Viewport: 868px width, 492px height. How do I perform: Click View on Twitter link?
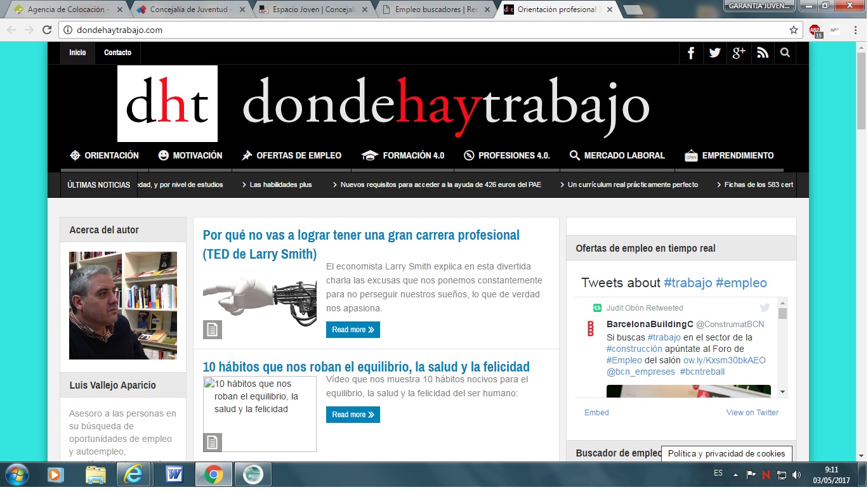click(753, 412)
